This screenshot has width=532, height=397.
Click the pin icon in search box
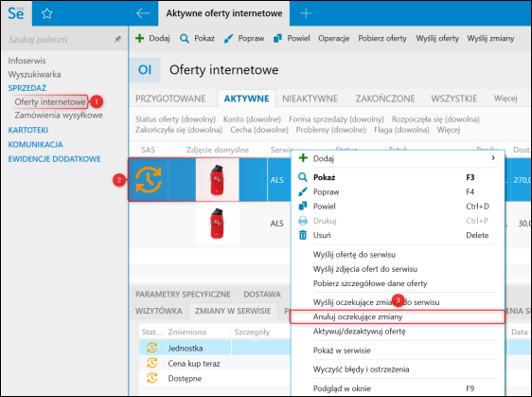[x=117, y=40]
